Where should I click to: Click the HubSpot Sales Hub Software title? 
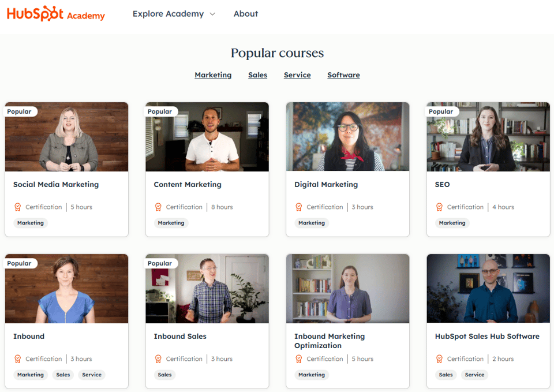[487, 336]
